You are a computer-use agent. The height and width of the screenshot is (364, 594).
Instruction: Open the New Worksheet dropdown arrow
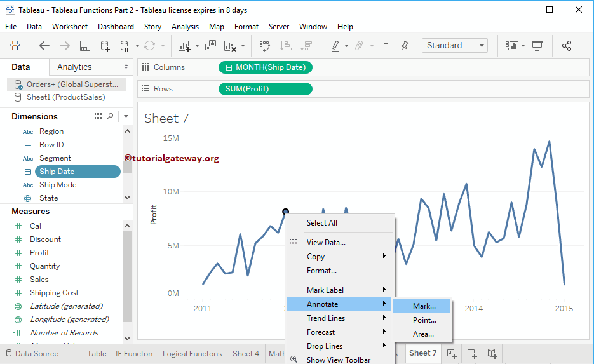coord(197,46)
